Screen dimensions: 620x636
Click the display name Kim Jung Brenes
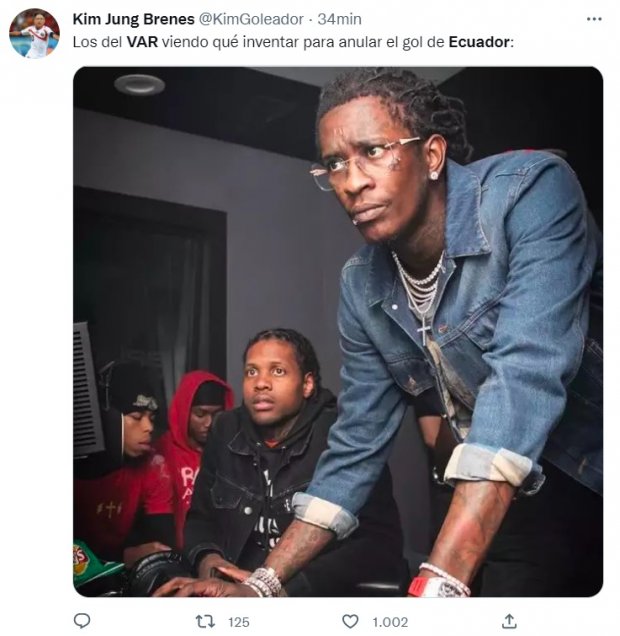click(133, 19)
